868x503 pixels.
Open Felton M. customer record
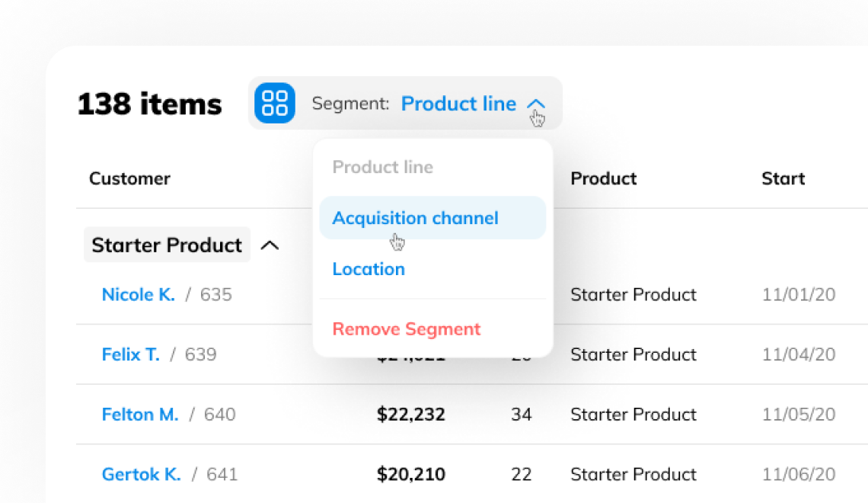[x=140, y=415]
